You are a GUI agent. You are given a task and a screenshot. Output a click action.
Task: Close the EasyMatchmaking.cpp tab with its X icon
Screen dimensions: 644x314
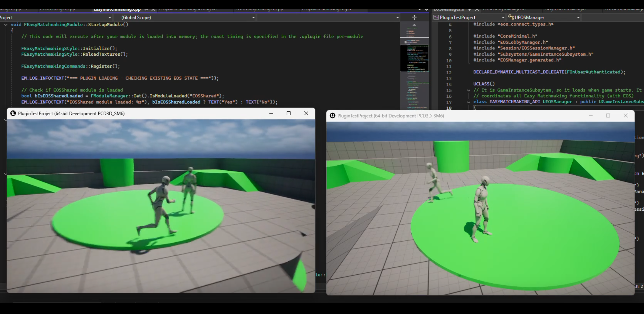point(154,10)
